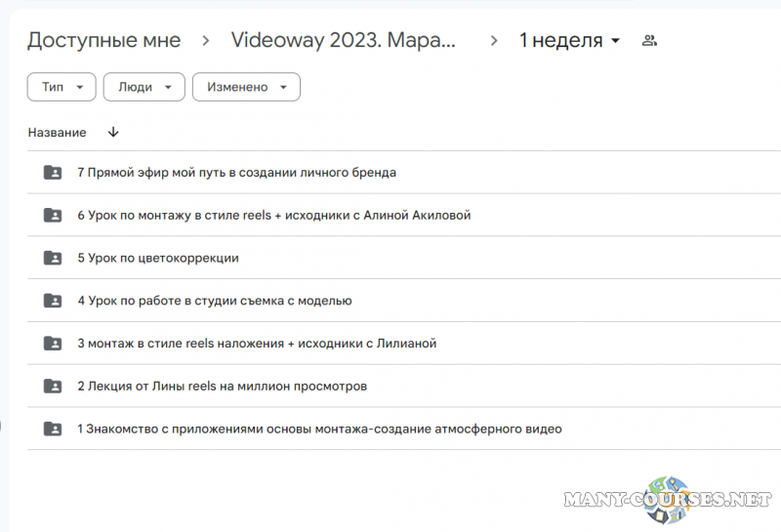
Task: Sort by the Название column header
Action: [x=57, y=133]
